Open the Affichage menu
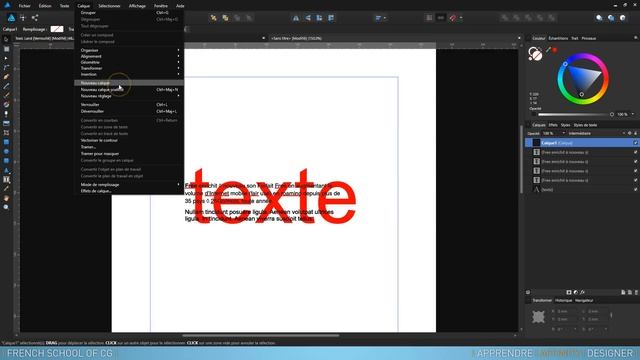Viewport: 640px width, 360px height. (137, 6)
